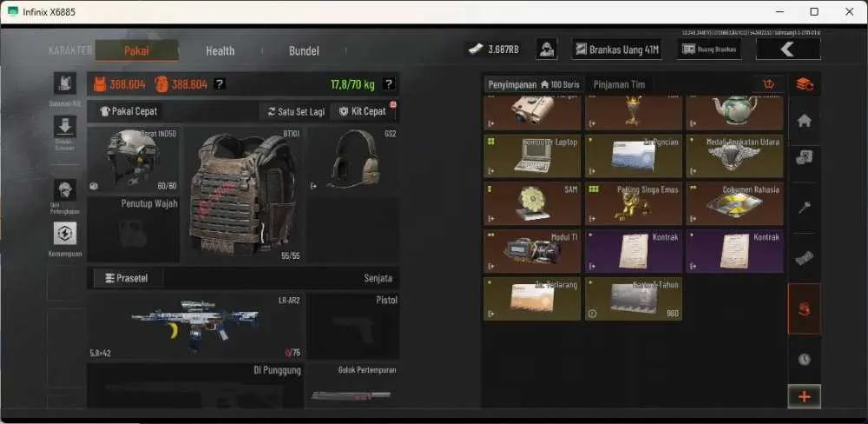This screenshot has height=424, width=868.
Task: Click the Kit Cepat button
Action: click(363, 111)
